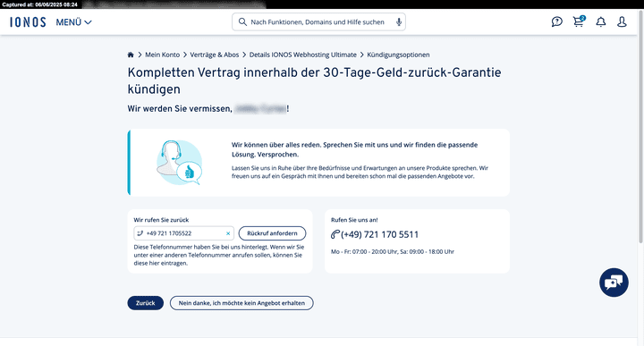This screenshot has height=346, width=644.
Task: Open the shopping cart icon
Action: coord(579,21)
